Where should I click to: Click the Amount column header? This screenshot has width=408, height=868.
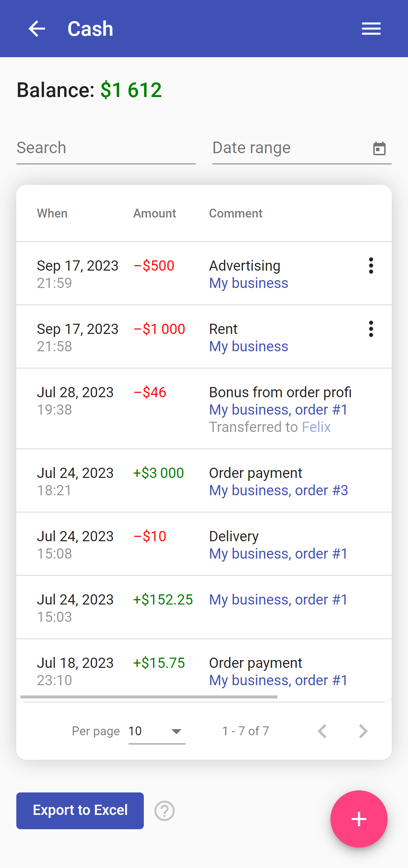point(154,213)
